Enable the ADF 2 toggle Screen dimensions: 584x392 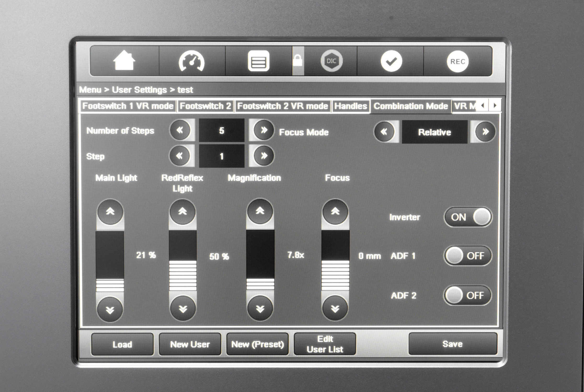tap(468, 295)
